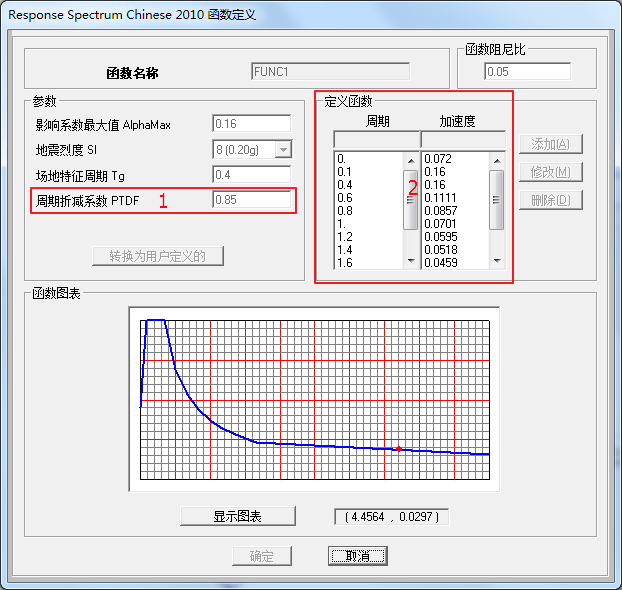Screen dimensions: 622x590
Task: Click the 函数阻尼比 0.05 field
Action: coord(527,72)
